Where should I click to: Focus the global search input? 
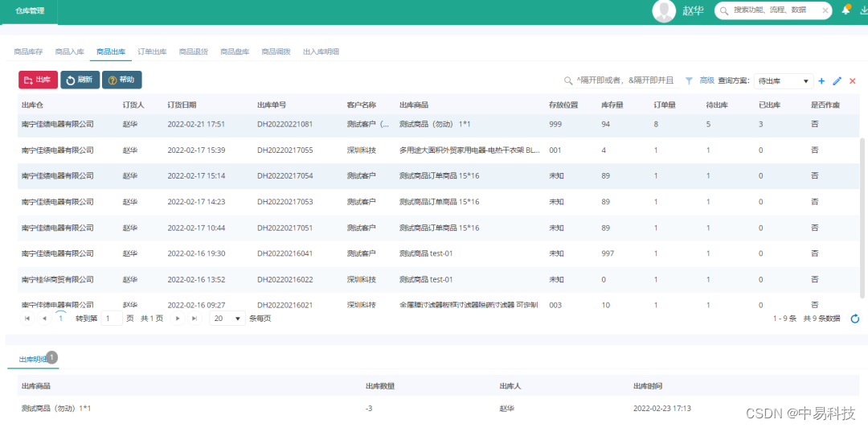click(775, 10)
